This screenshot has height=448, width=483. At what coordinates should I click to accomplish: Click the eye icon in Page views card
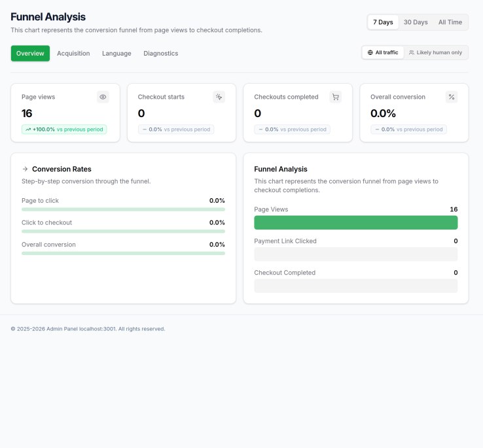[x=103, y=97]
